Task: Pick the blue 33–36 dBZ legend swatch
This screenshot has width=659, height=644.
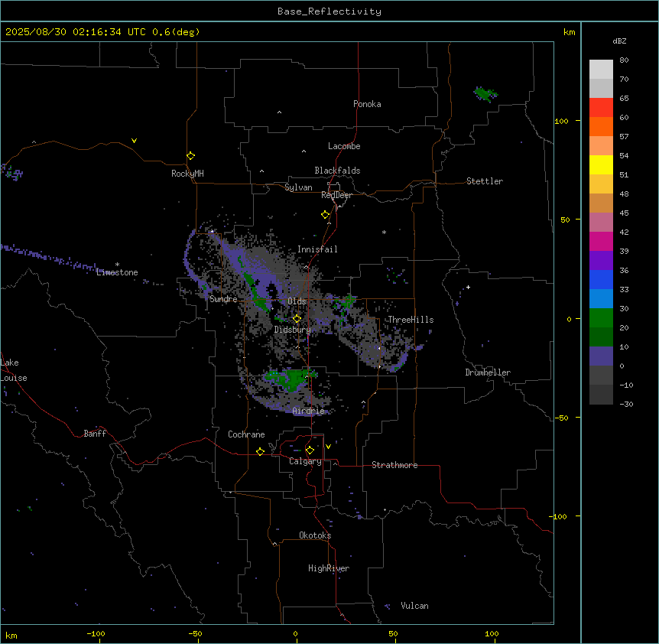Action: [601, 279]
